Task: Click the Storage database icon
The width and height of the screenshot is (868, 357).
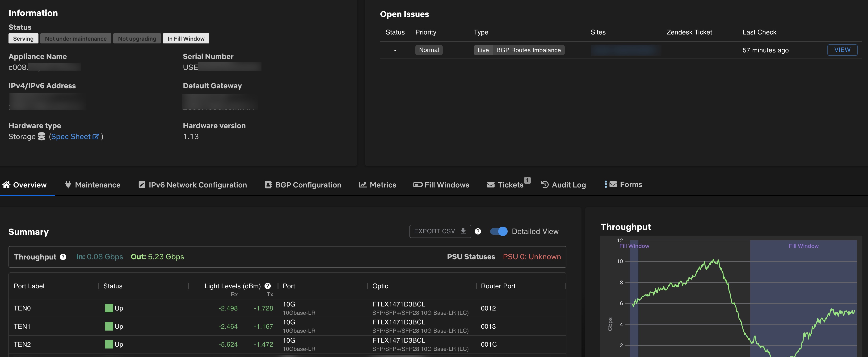Action: point(42,136)
